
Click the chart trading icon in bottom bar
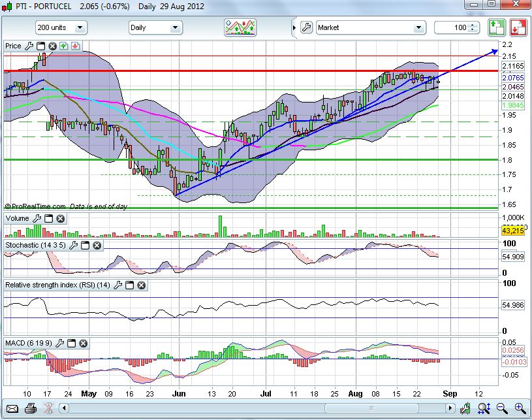tap(465, 408)
